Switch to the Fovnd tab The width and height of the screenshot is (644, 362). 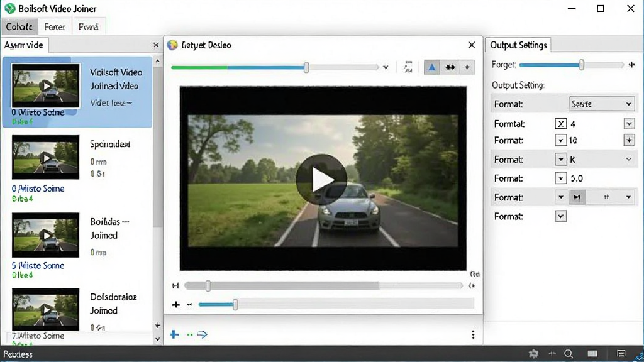[x=88, y=27]
